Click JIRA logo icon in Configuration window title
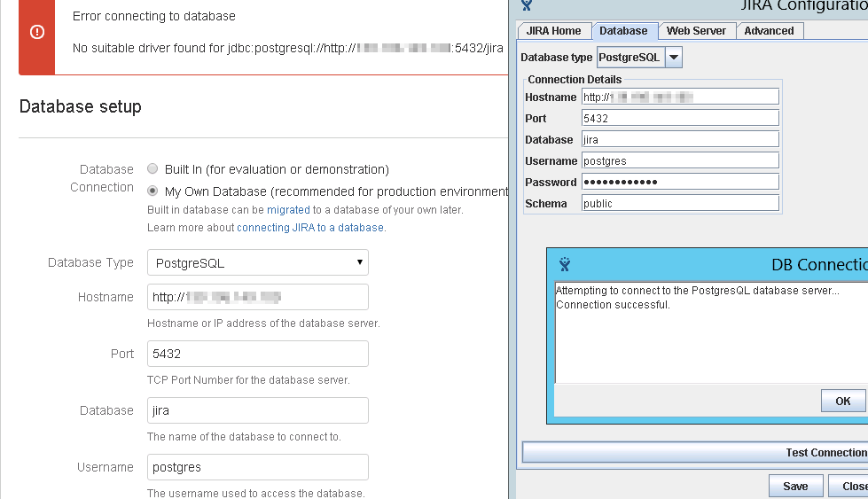 click(527, 5)
